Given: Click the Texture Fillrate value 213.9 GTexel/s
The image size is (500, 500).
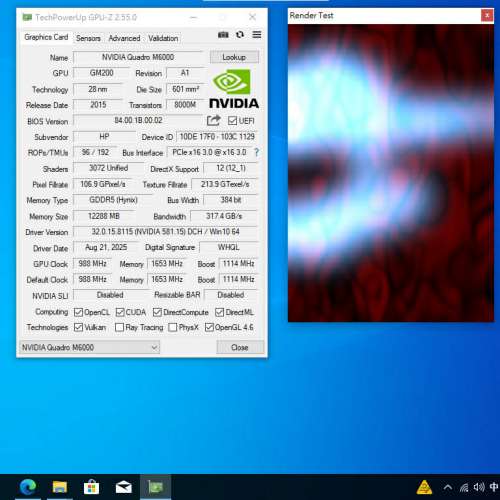Looking at the screenshot, I should pyautogui.click(x=225, y=184).
